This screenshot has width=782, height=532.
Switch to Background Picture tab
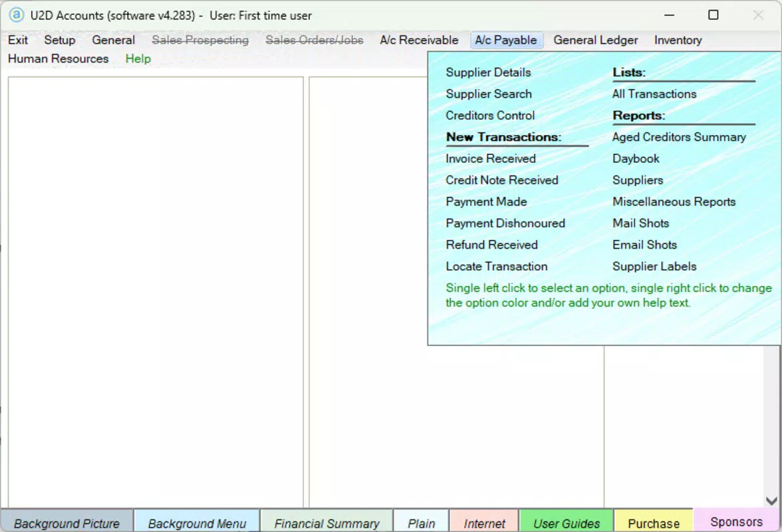tap(66, 523)
